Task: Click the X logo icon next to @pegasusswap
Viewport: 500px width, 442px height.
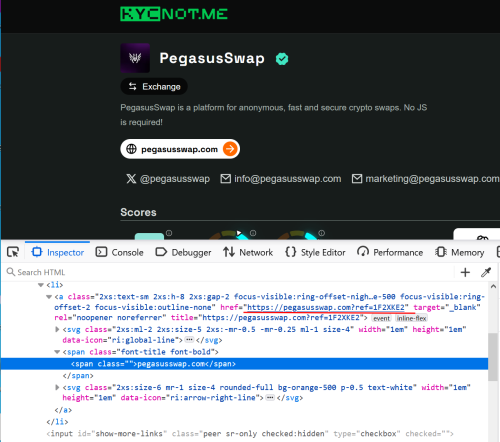Action: 131,179
